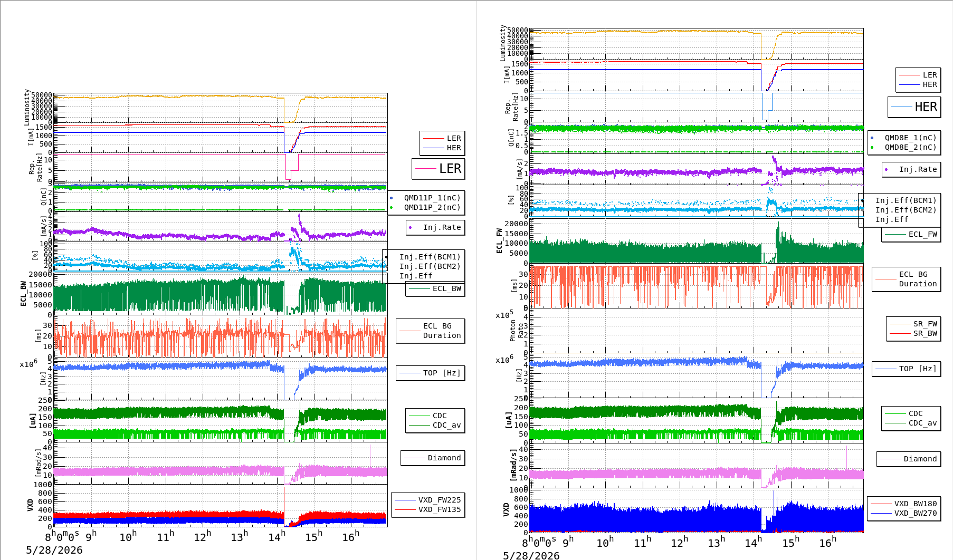Select VXD_BW180 legend entry
This screenshot has width=953, height=560.
coord(904,504)
